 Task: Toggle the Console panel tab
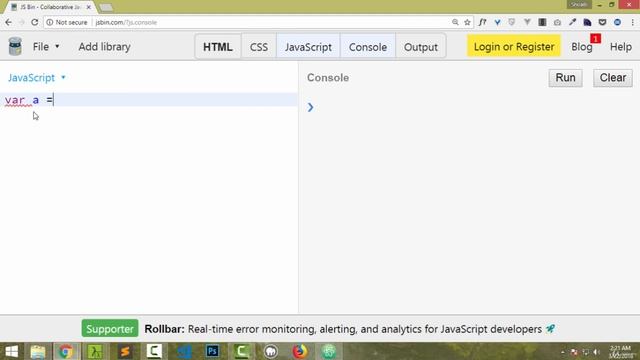pyautogui.click(x=368, y=47)
